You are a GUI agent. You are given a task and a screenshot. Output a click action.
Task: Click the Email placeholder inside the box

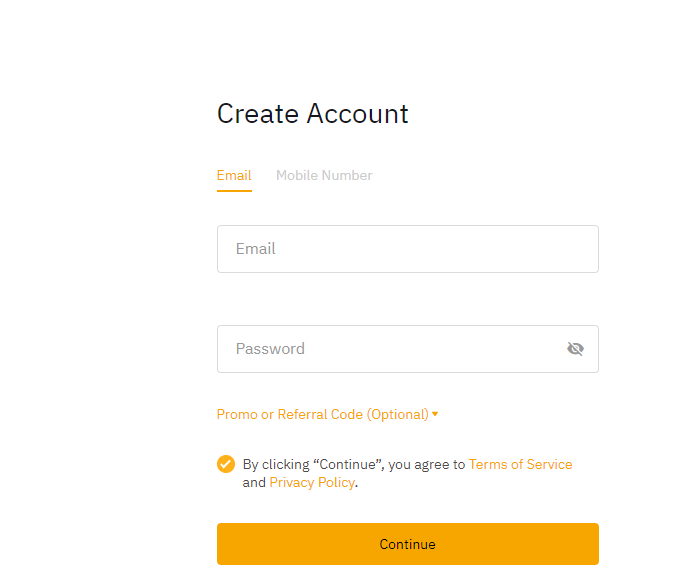point(256,248)
